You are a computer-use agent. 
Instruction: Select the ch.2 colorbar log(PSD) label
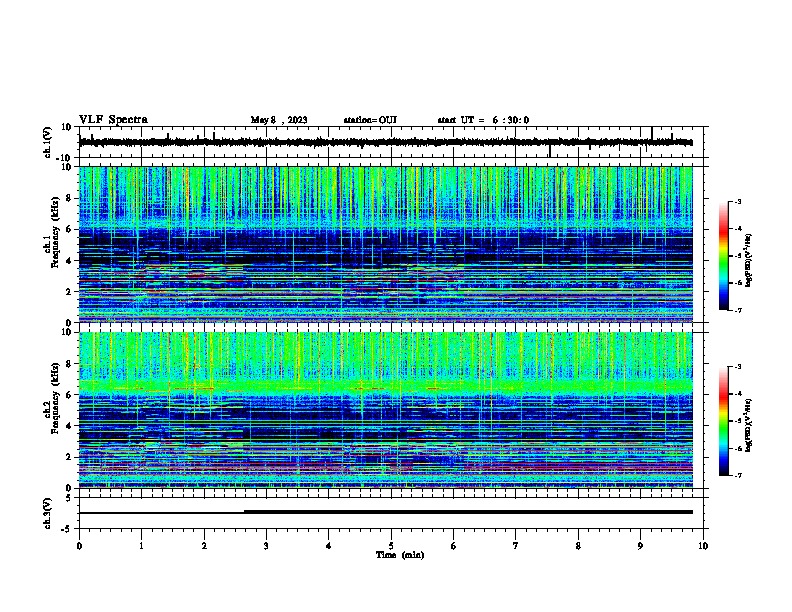pos(748,425)
